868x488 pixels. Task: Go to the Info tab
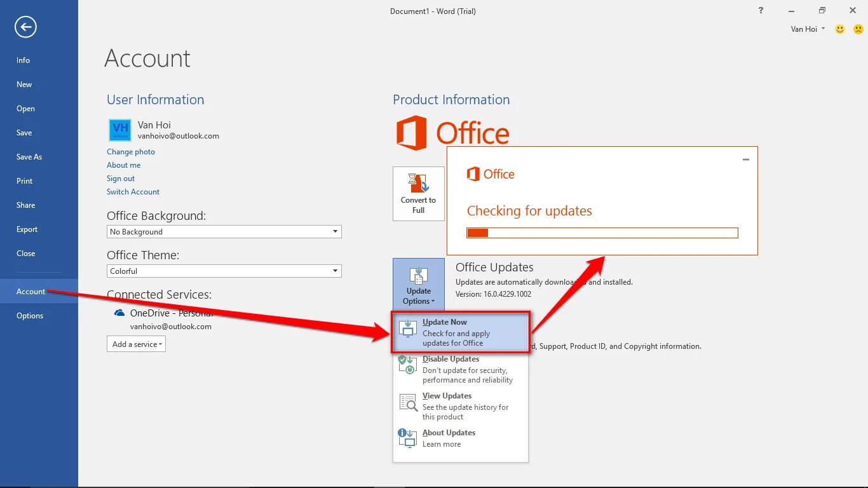pos(39,60)
